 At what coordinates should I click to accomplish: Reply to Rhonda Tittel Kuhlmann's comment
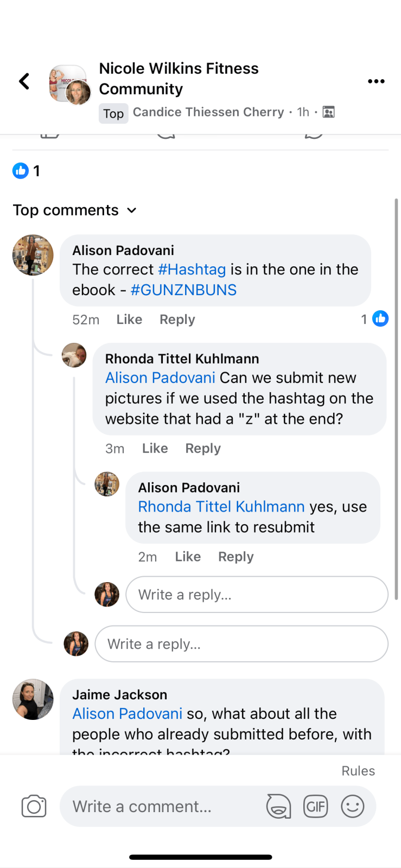pyautogui.click(x=203, y=448)
